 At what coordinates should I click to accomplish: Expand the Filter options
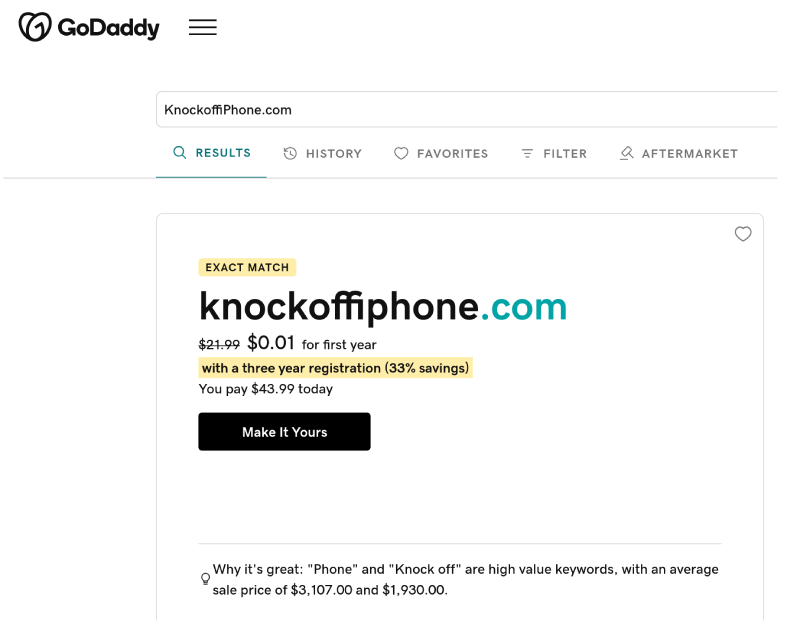pyautogui.click(x=564, y=154)
